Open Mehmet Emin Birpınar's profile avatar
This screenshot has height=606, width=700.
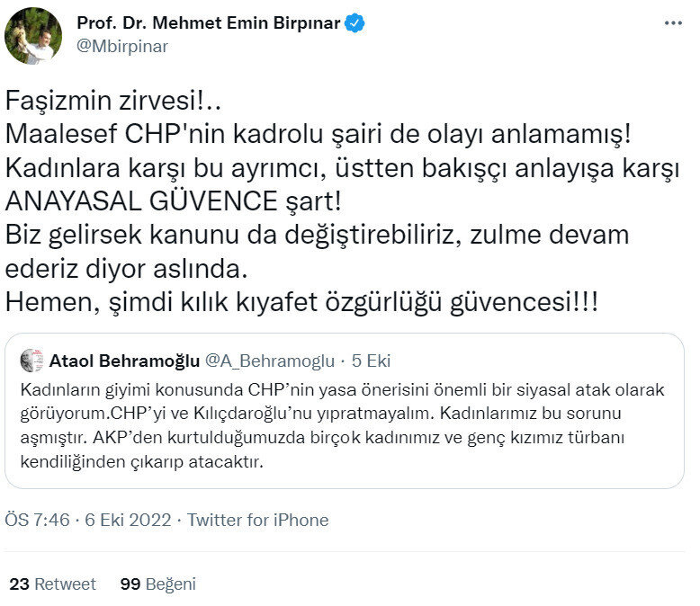click(33, 36)
